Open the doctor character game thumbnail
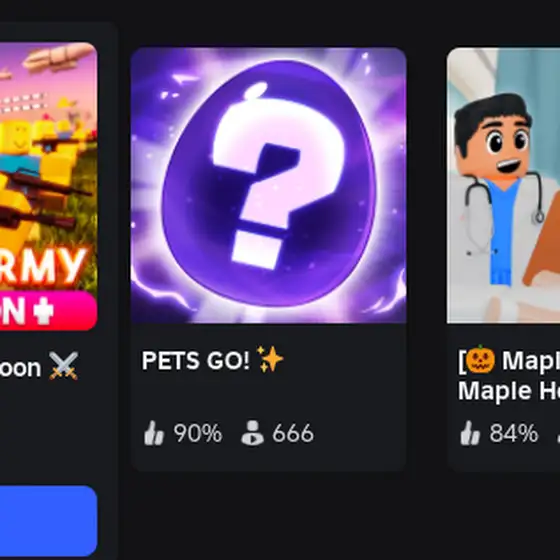560x560 pixels. coord(503,185)
